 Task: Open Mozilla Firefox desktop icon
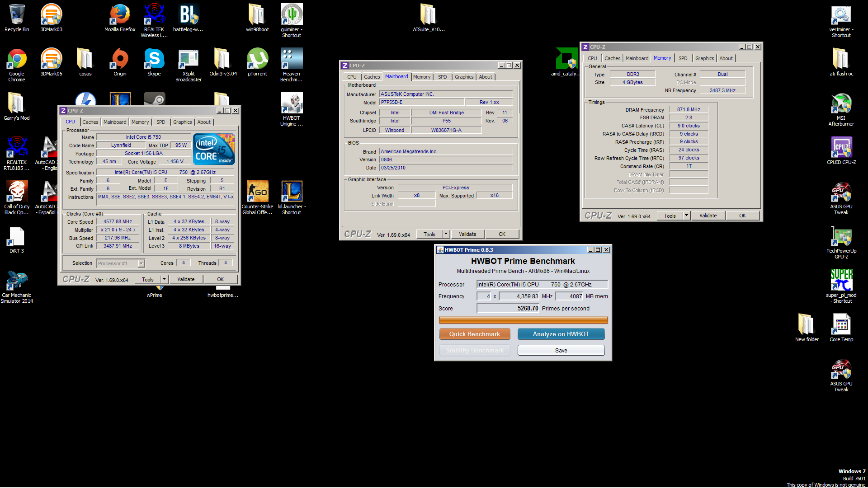[x=120, y=18]
